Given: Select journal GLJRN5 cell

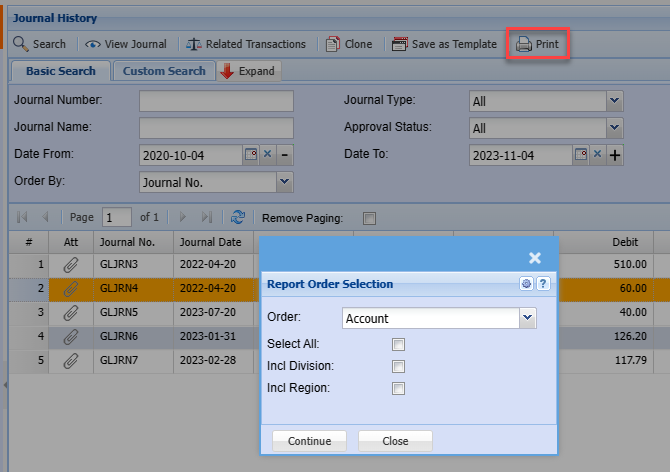Looking at the screenshot, I should [x=133, y=312].
